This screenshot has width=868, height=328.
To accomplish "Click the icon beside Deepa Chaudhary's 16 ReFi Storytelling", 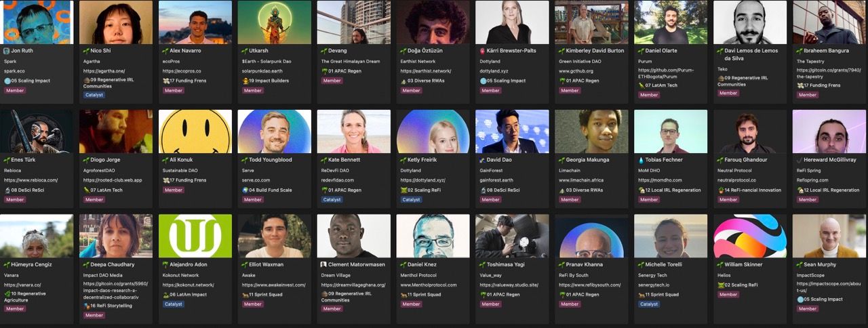I will (x=86, y=306).
